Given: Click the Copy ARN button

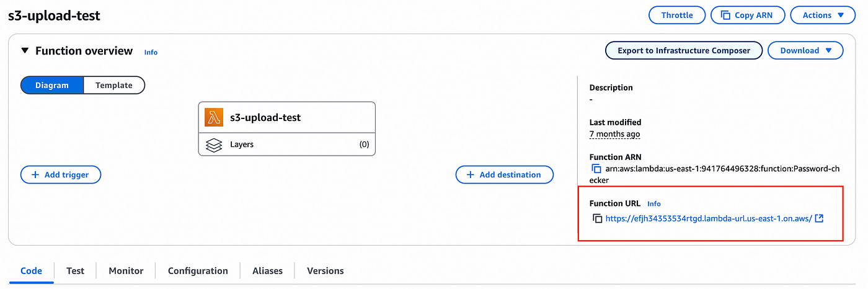Looking at the screenshot, I should pyautogui.click(x=748, y=16).
